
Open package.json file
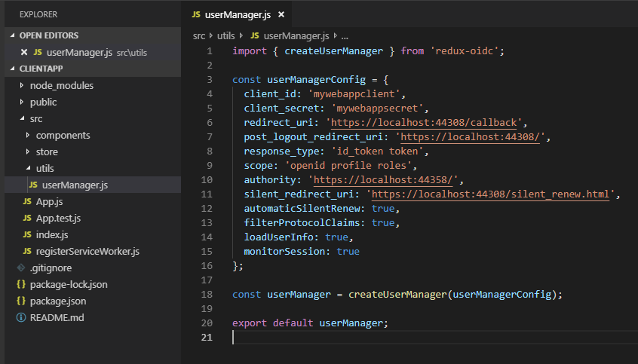click(58, 301)
